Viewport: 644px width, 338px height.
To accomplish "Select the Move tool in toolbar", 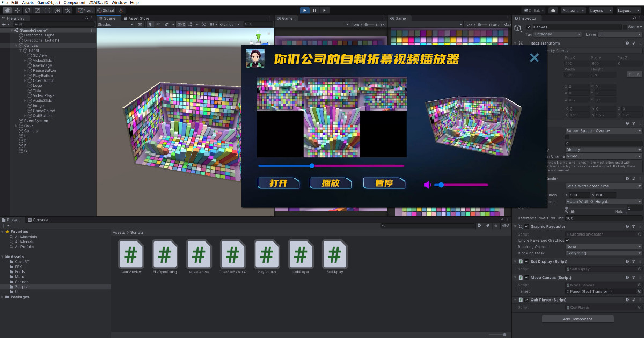I will pyautogui.click(x=18, y=10).
